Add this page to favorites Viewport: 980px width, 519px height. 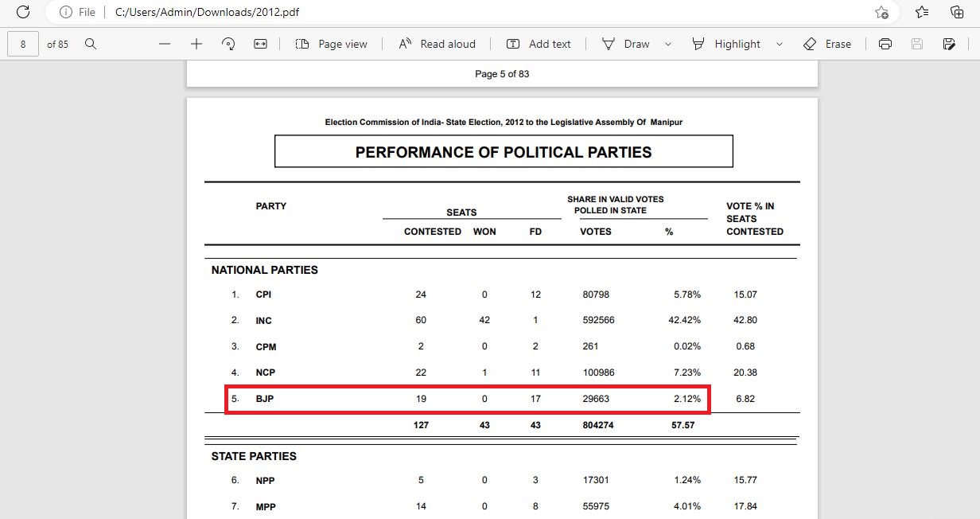point(881,12)
